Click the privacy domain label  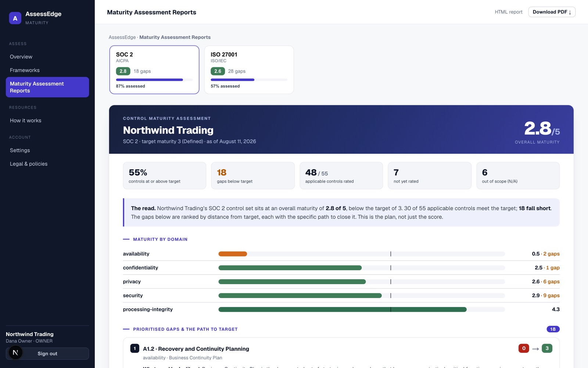(x=132, y=282)
